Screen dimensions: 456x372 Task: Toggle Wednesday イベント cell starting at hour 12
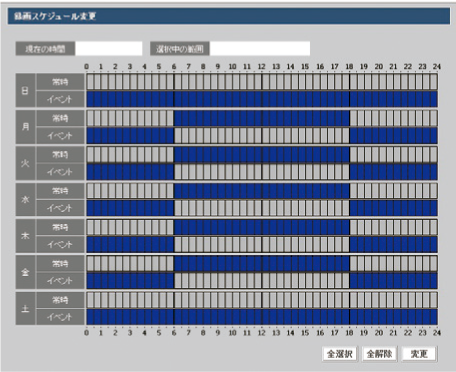(265, 208)
